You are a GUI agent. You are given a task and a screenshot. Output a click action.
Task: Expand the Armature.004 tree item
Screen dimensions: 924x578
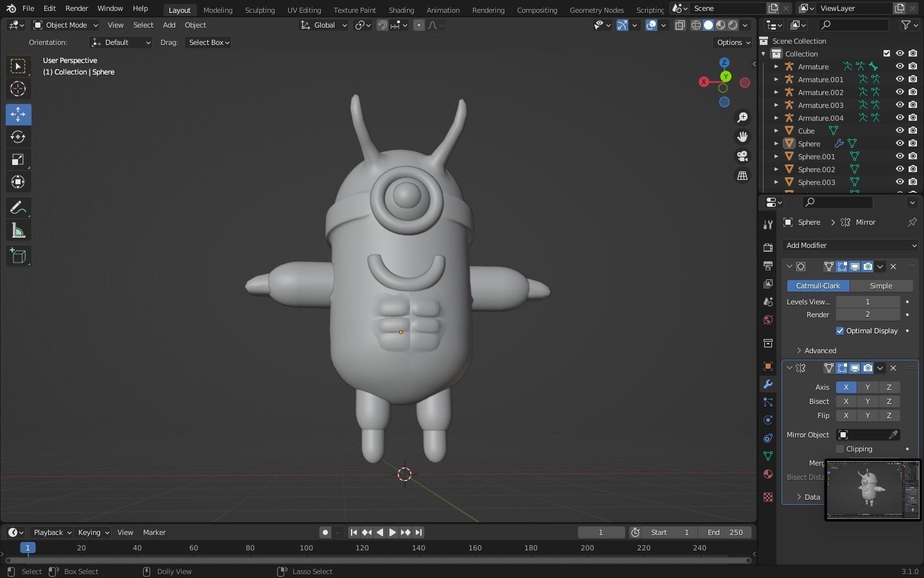776,118
